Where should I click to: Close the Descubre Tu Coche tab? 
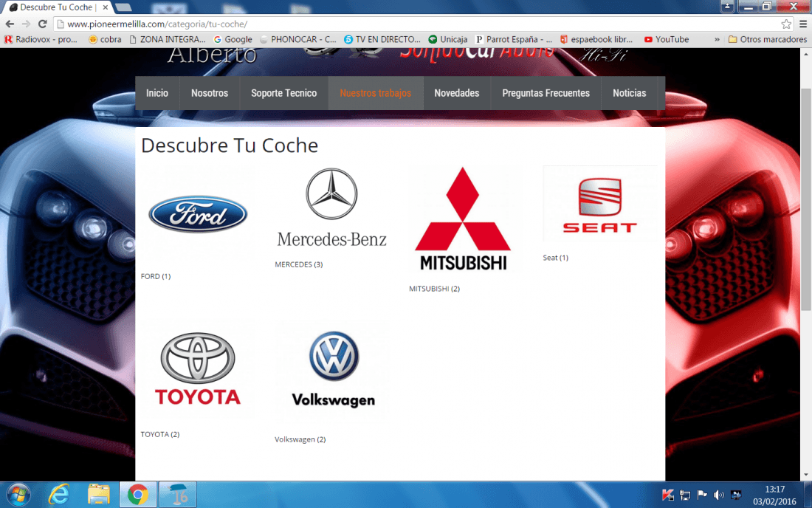click(x=105, y=7)
